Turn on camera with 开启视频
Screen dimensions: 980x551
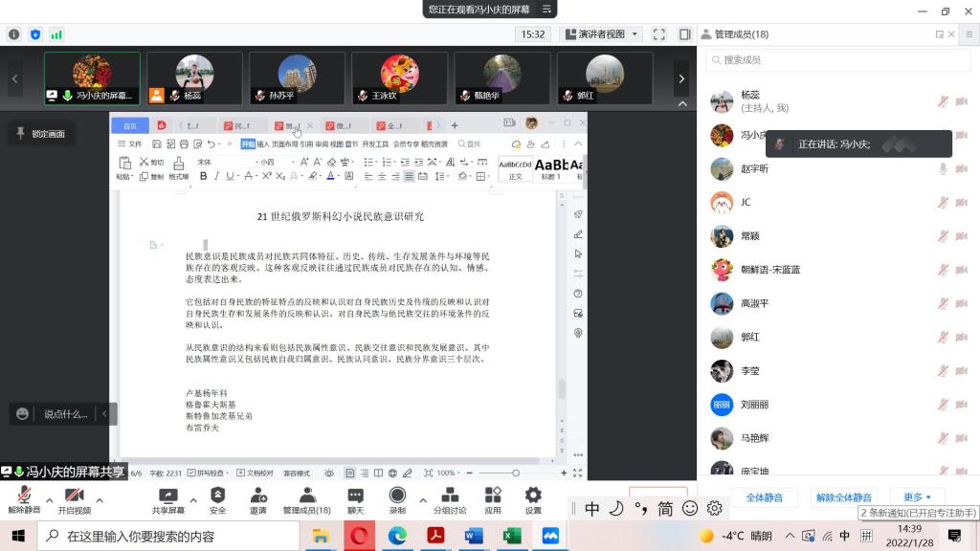(x=74, y=496)
